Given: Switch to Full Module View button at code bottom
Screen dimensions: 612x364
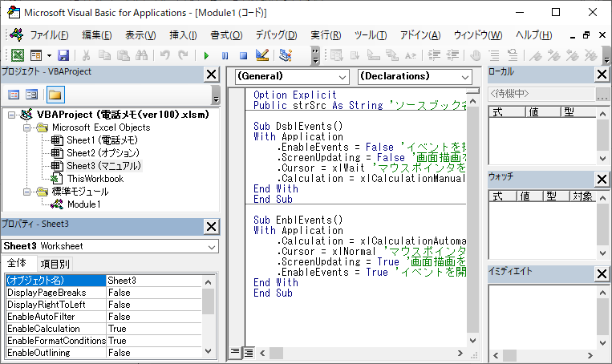Looking at the screenshot, I should [249, 353].
